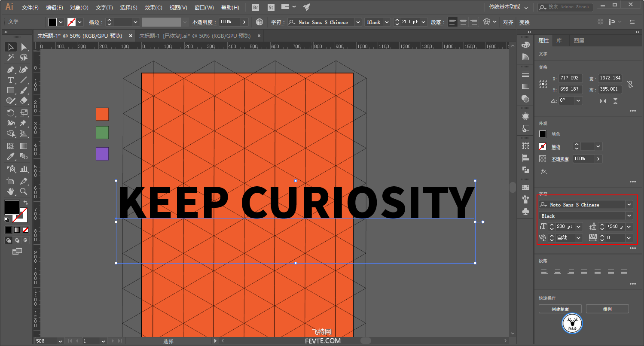Expand the font family dropdown in Properties panel
The image size is (644, 346).
coord(629,205)
